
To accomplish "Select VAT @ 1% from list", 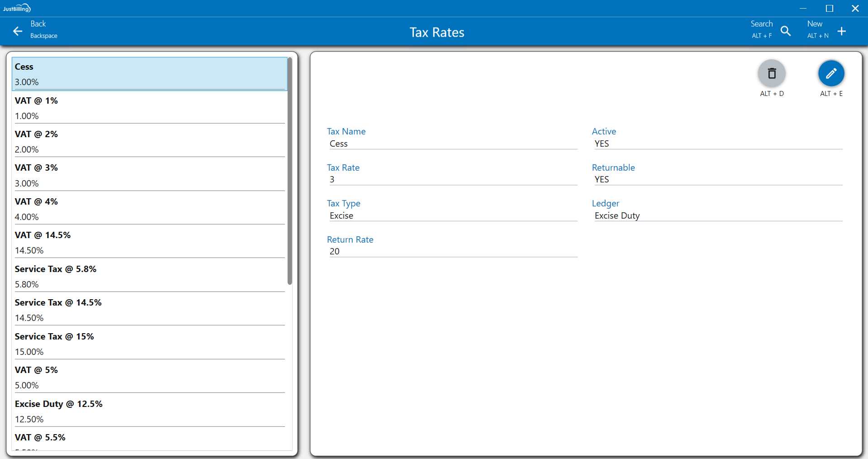I will coord(149,108).
